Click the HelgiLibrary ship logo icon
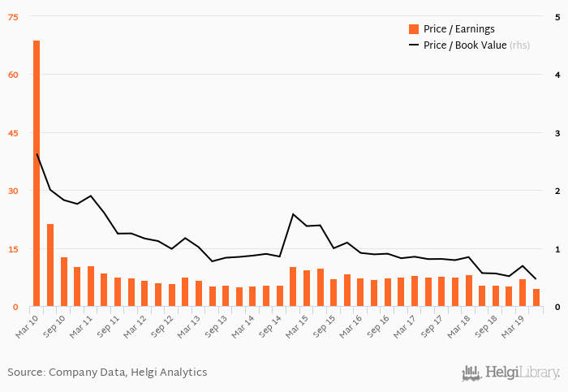568x392 pixels. click(x=471, y=373)
